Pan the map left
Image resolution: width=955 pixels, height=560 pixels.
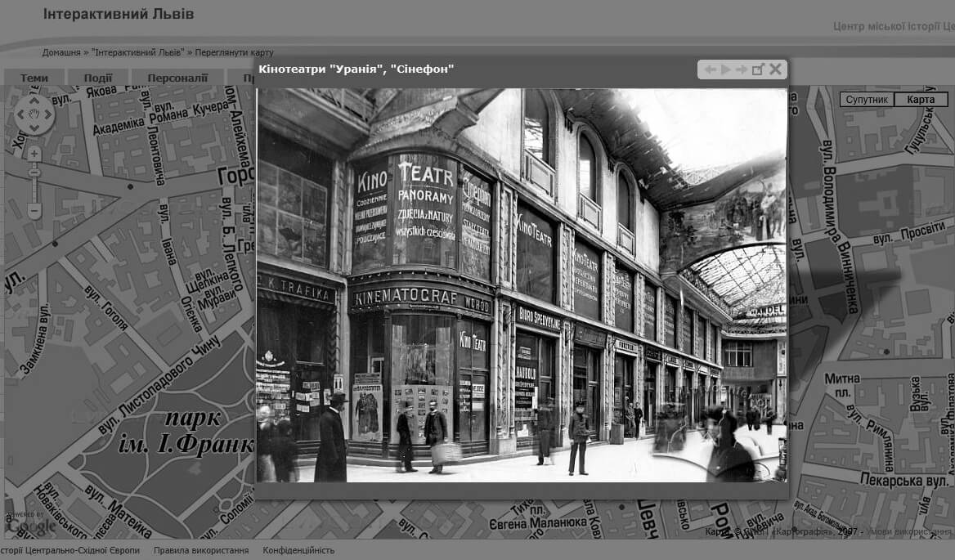(x=21, y=116)
